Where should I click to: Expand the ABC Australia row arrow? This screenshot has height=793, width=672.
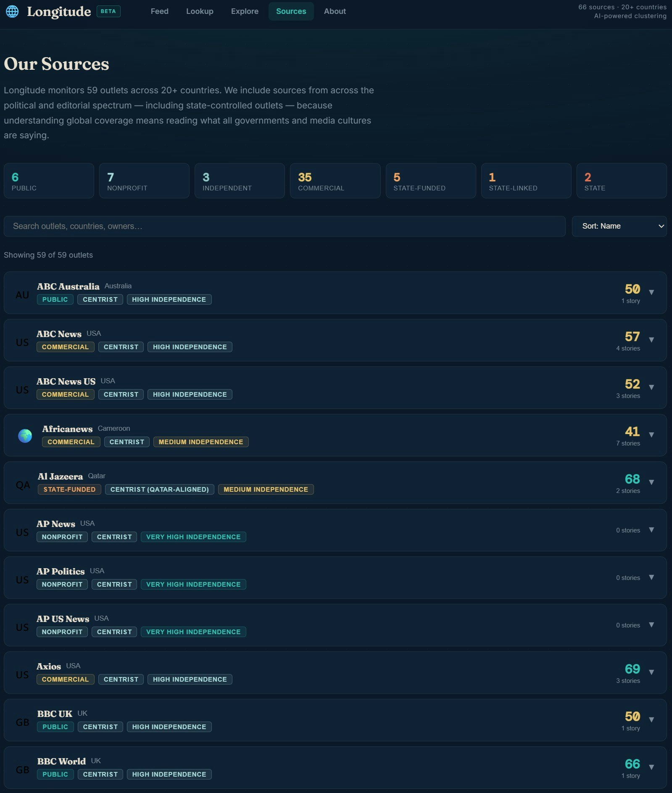[651, 292]
